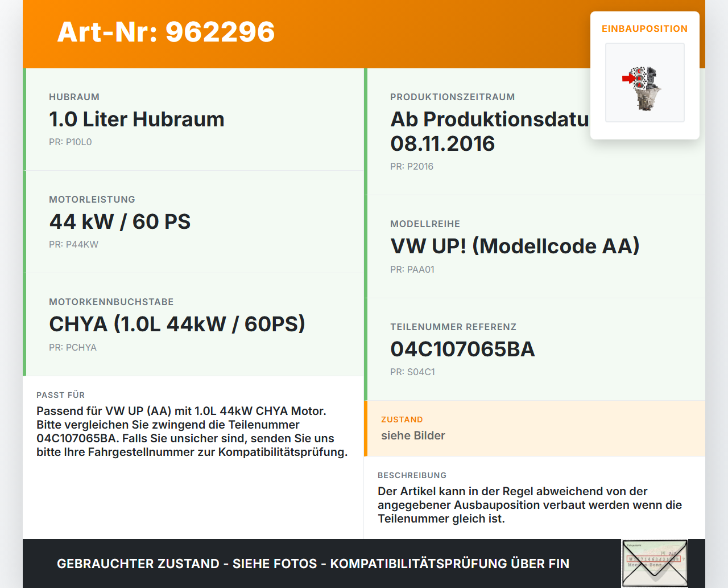This screenshot has width=728, height=588.
Task: Click the MOTORKENNBUCHSTABE label
Action: coord(111,302)
